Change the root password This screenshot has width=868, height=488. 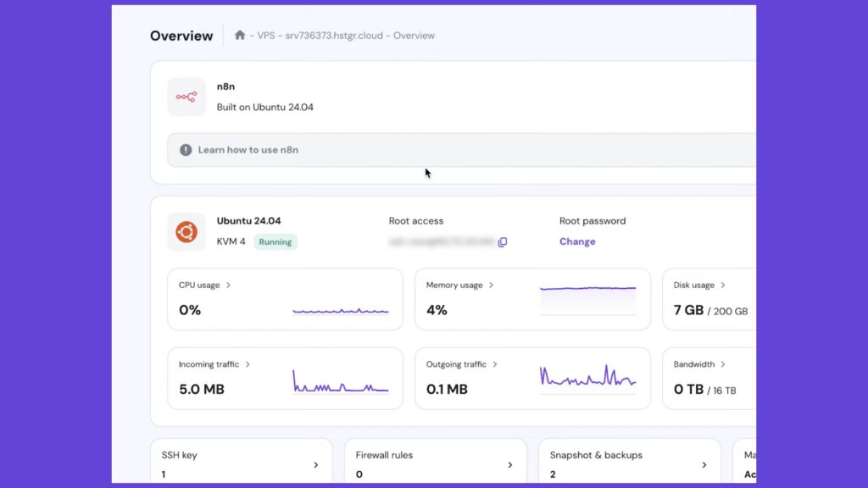click(x=577, y=241)
